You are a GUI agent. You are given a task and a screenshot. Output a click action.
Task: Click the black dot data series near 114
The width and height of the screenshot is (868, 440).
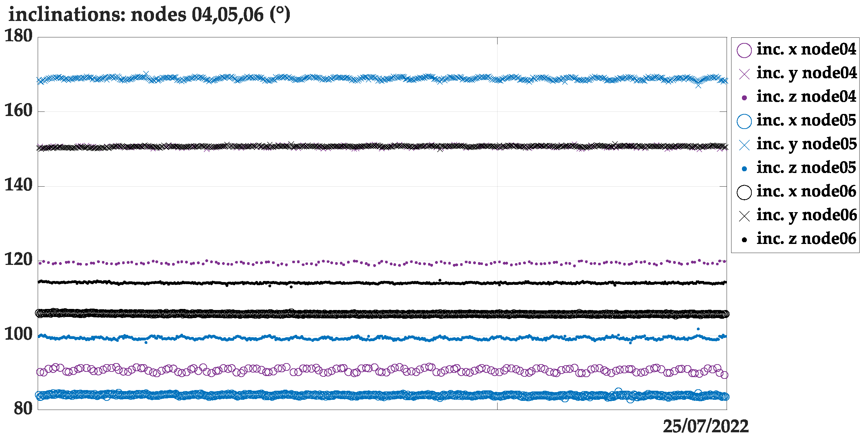point(349,282)
